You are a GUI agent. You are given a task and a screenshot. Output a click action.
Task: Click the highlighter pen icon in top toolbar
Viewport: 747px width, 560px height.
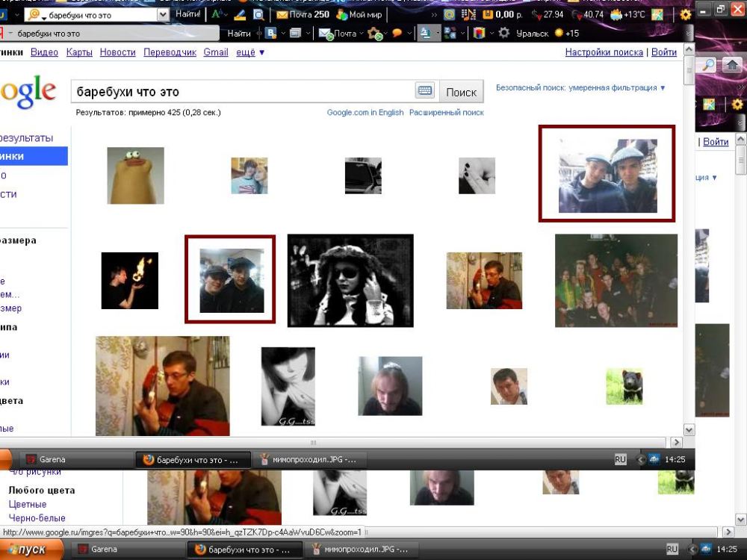240,14
